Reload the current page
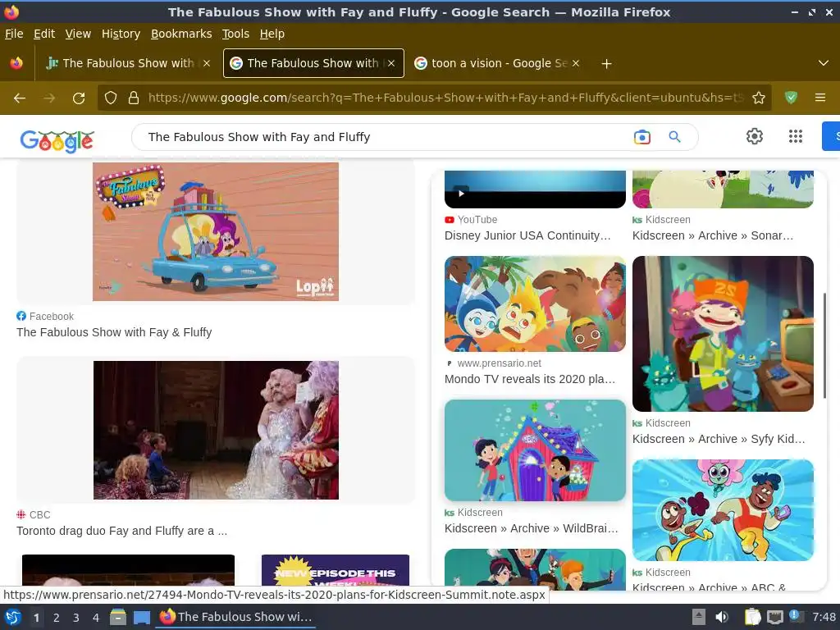 [x=79, y=98]
